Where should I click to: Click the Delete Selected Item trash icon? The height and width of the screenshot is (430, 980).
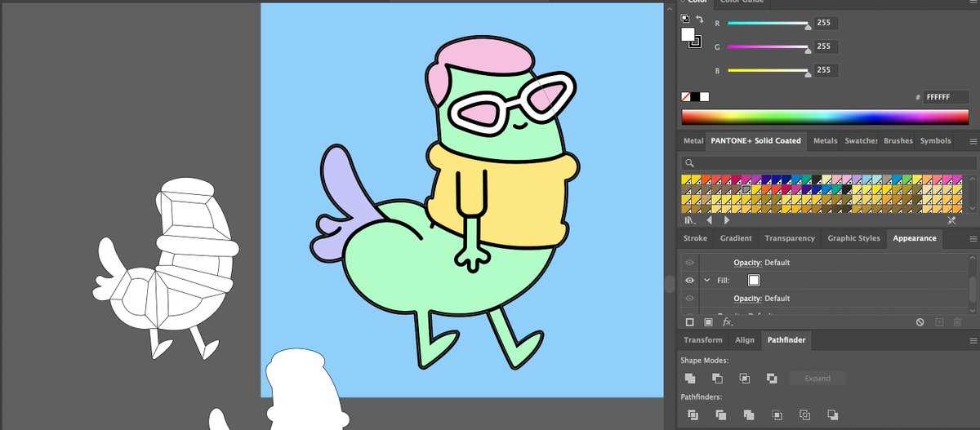[957, 322]
